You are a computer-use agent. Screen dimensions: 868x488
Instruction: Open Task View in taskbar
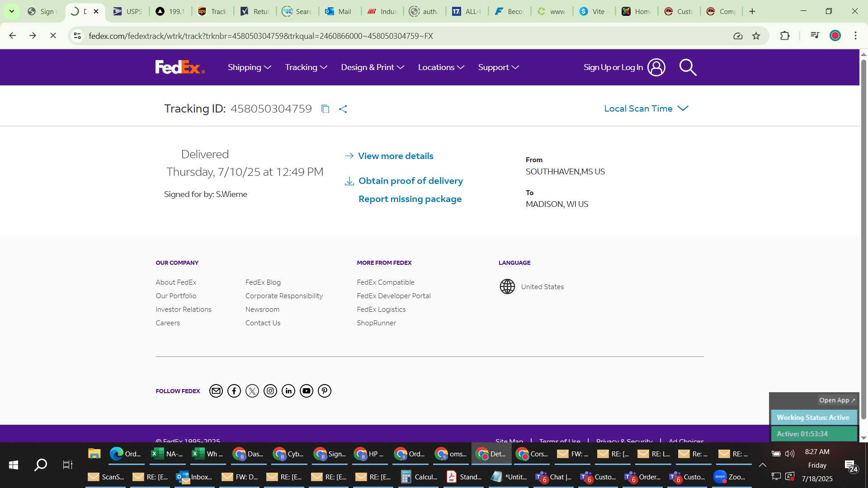coord(68,465)
